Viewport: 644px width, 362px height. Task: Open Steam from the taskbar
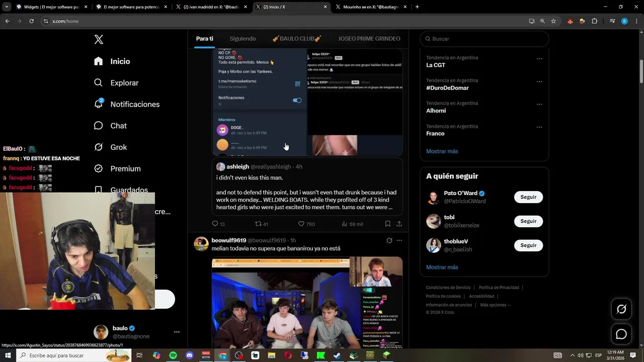(x=337, y=355)
